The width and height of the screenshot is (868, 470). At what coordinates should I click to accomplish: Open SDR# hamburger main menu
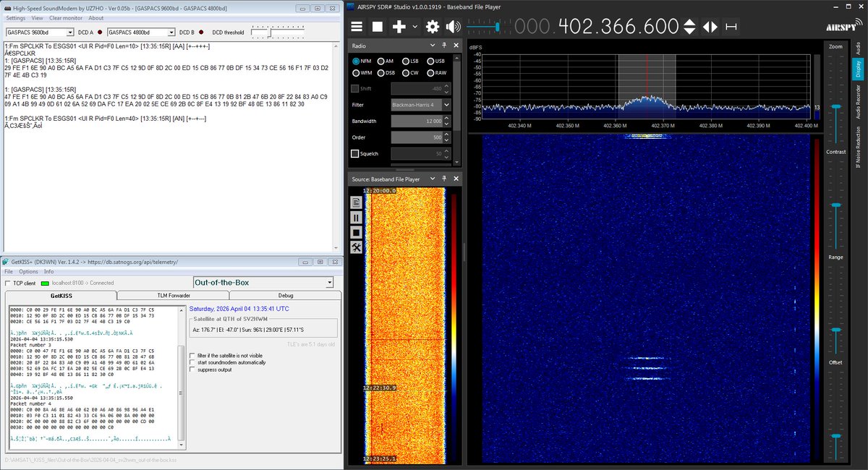pos(357,27)
